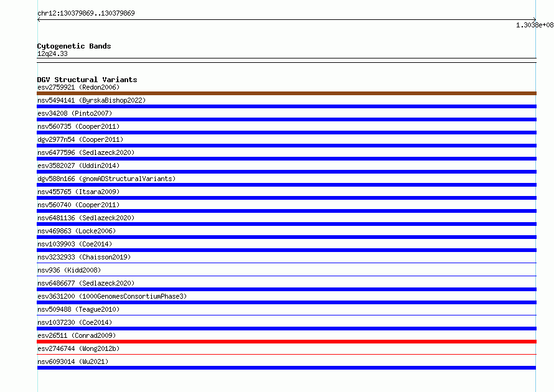Open variant esv2759921 (Redon2006) label

(x=78, y=87)
